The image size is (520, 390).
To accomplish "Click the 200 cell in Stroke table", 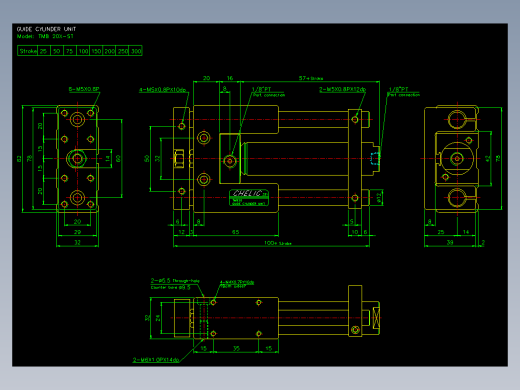I will pos(109,51).
